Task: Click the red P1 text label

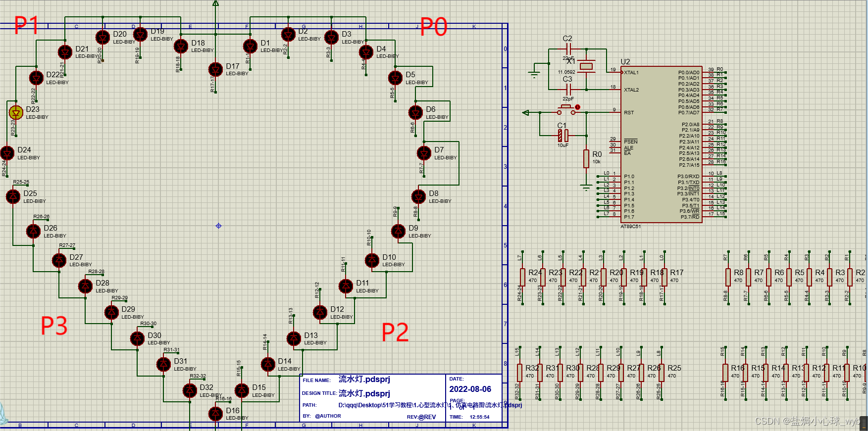Action: 26,25
